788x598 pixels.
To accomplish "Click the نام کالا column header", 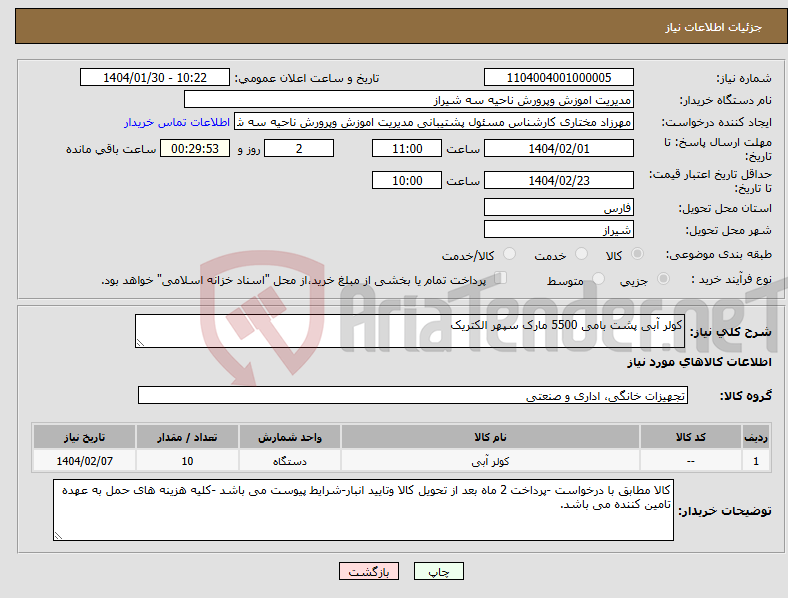I will (x=490, y=437).
